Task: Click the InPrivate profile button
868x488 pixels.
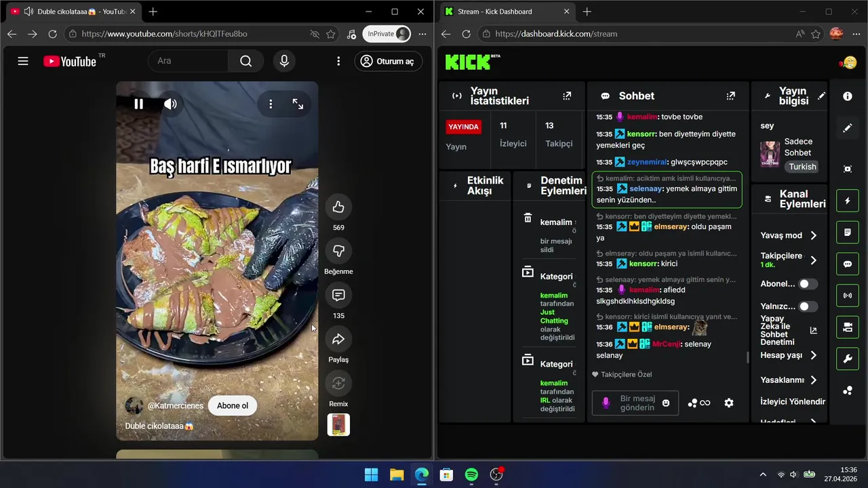Action: coord(387,34)
